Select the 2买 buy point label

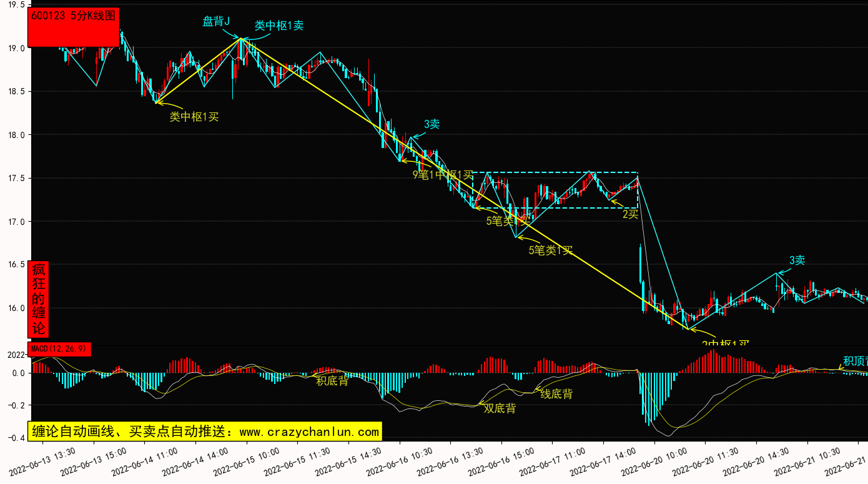pos(629,214)
